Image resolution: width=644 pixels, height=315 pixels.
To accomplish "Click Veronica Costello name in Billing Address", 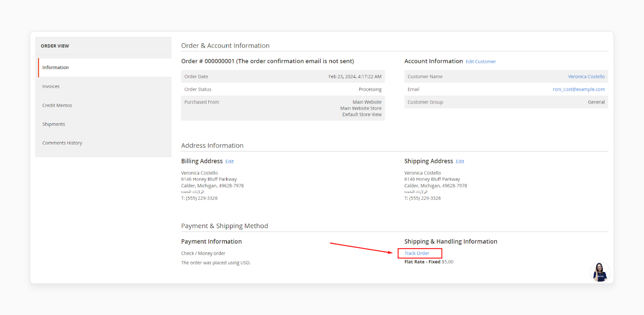I will pyautogui.click(x=199, y=173).
